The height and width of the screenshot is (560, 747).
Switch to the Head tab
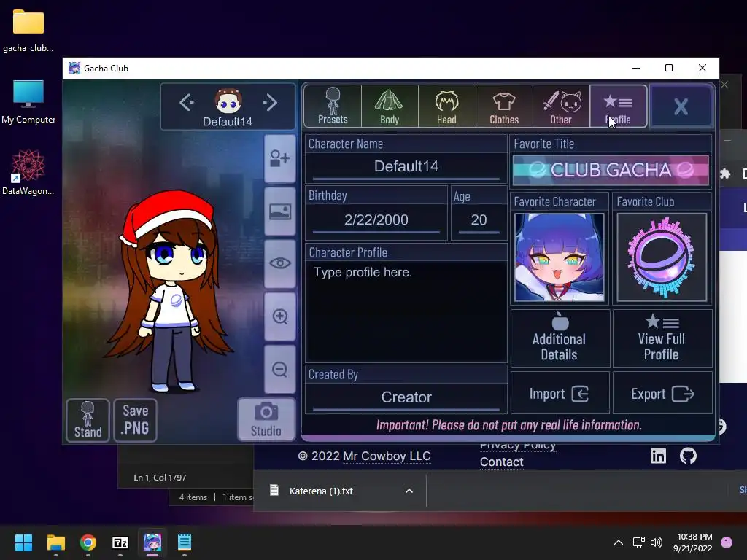[447, 106]
